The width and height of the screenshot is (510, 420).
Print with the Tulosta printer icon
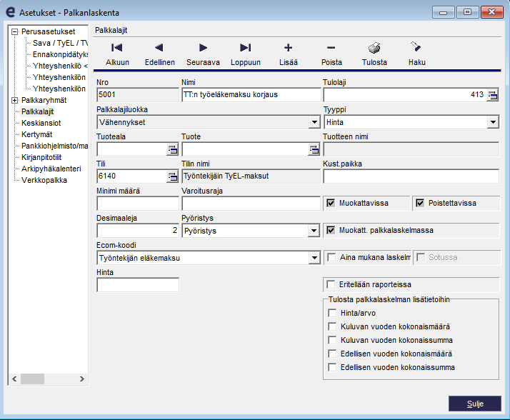(374, 54)
